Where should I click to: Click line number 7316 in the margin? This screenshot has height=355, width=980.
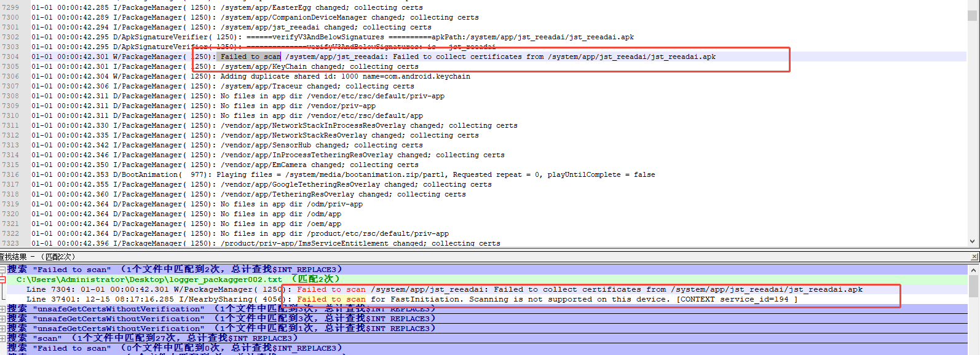[10, 174]
